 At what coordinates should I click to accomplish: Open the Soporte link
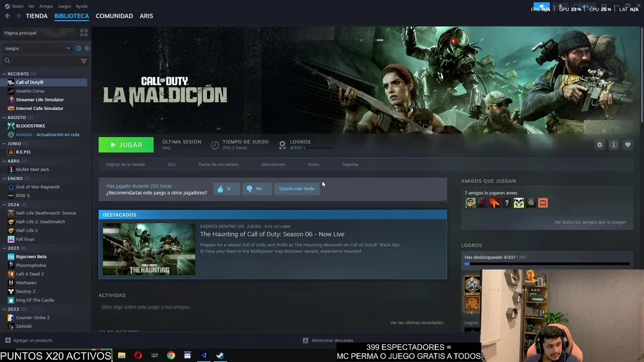pyautogui.click(x=350, y=164)
